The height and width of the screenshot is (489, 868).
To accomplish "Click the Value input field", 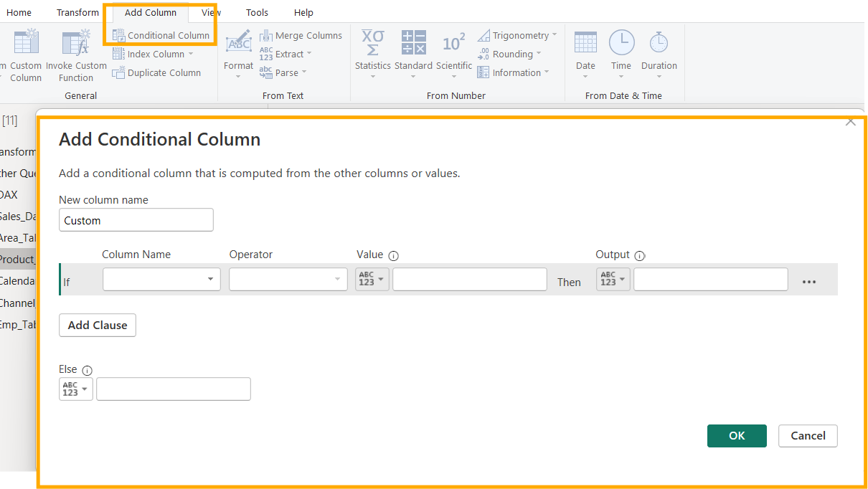I will (x=470, y=280).
